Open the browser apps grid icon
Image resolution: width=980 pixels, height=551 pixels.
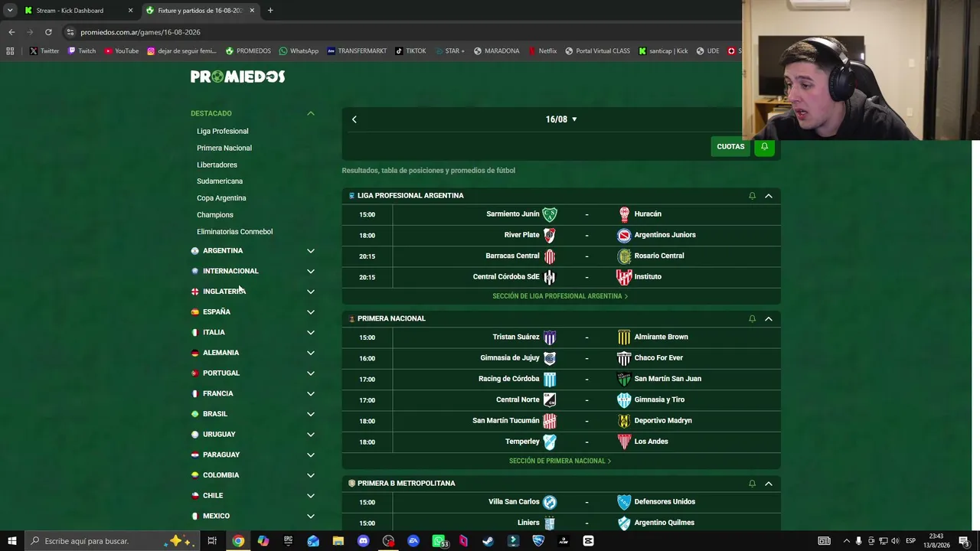pos(10,51)
